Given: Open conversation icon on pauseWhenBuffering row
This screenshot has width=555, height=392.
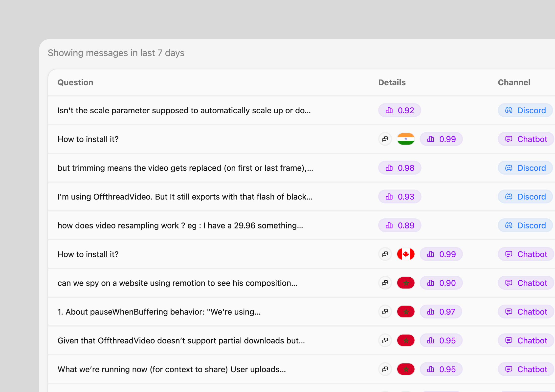Looking at the screenshot, I should (385, 312).
